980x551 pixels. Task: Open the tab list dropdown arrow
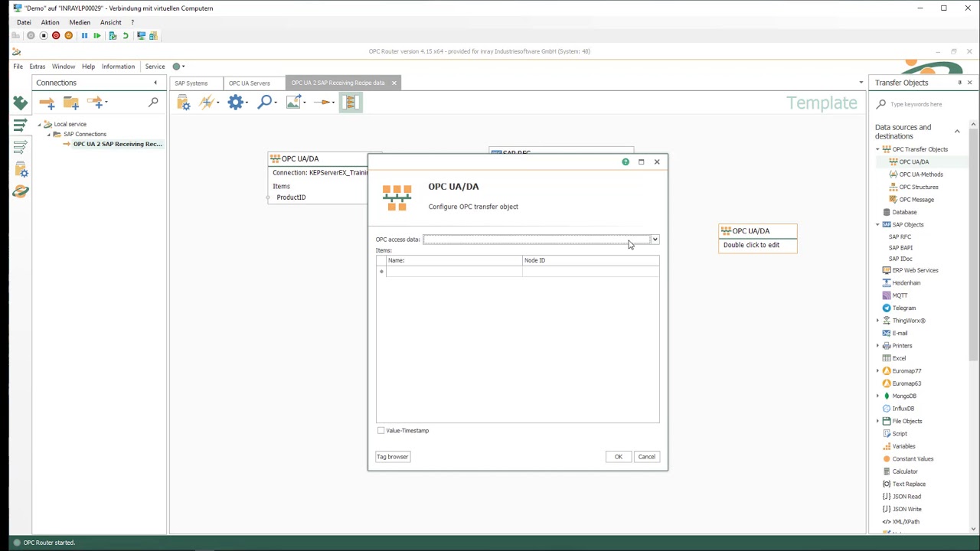click(861, 83)
